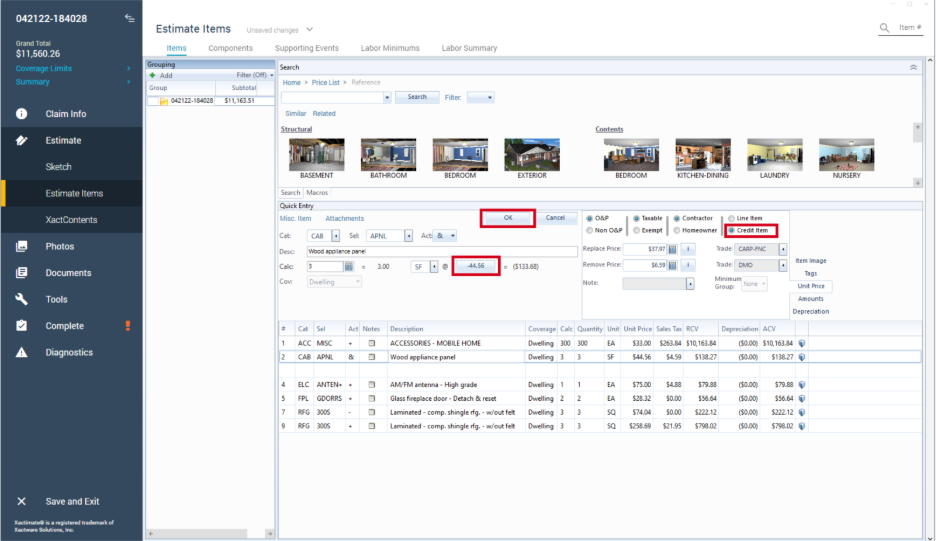Choose the Homeowner radio option
This screenshot has height=541, width=936.
pyautogui.click(x=677, y=230)
